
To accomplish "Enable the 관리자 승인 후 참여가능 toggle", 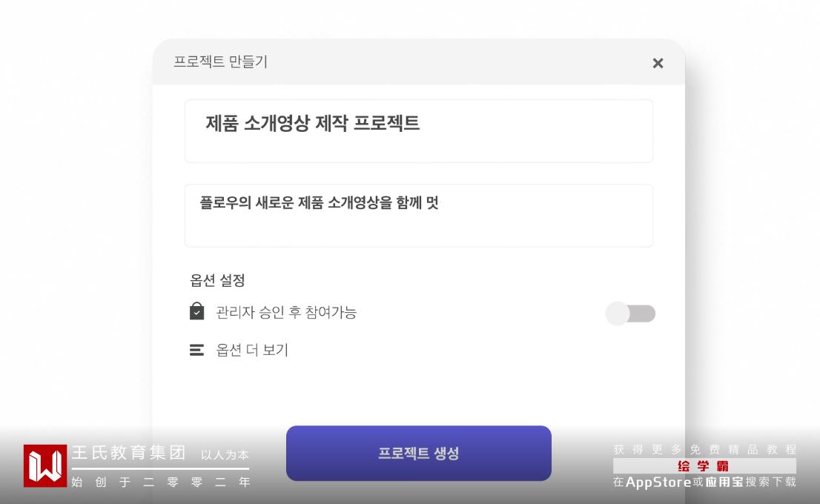I will [630, 314].
